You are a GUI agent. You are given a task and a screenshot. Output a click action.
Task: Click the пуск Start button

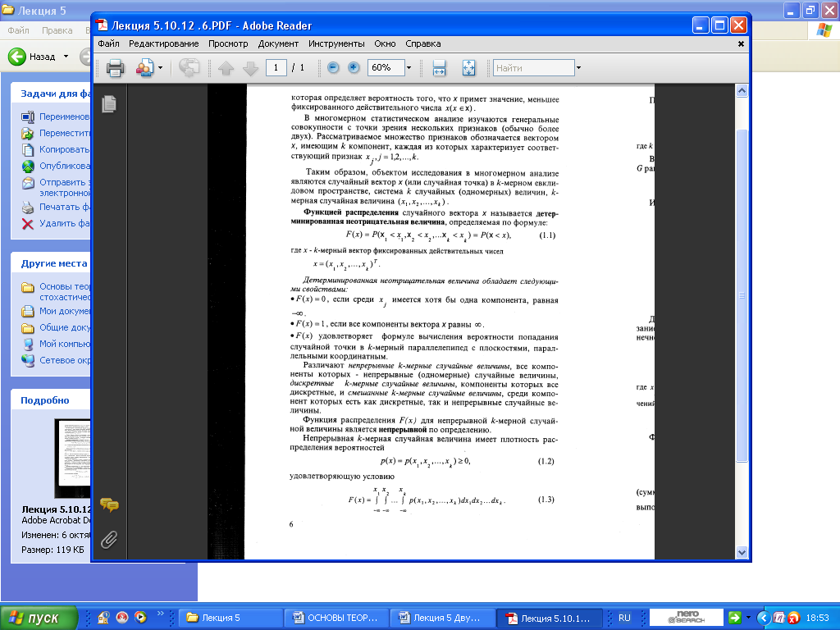pyautogui.click(x=39, y=618)
